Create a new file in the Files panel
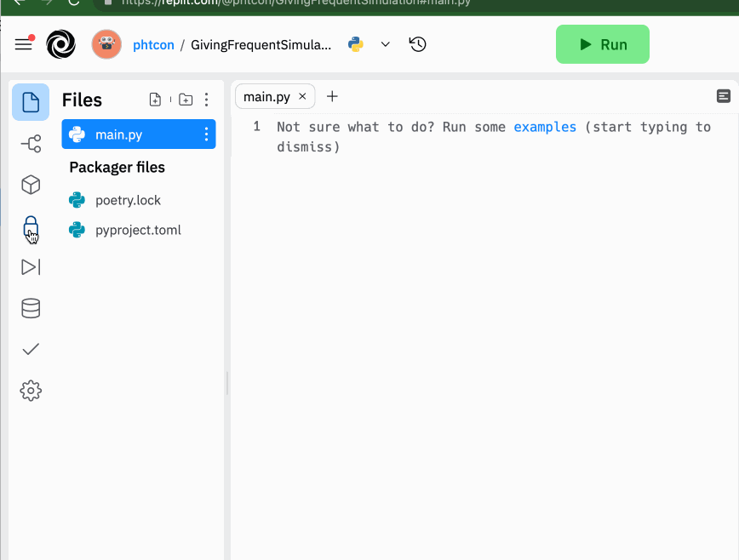Viewport: 739px width, 560px height. point(155,100)
